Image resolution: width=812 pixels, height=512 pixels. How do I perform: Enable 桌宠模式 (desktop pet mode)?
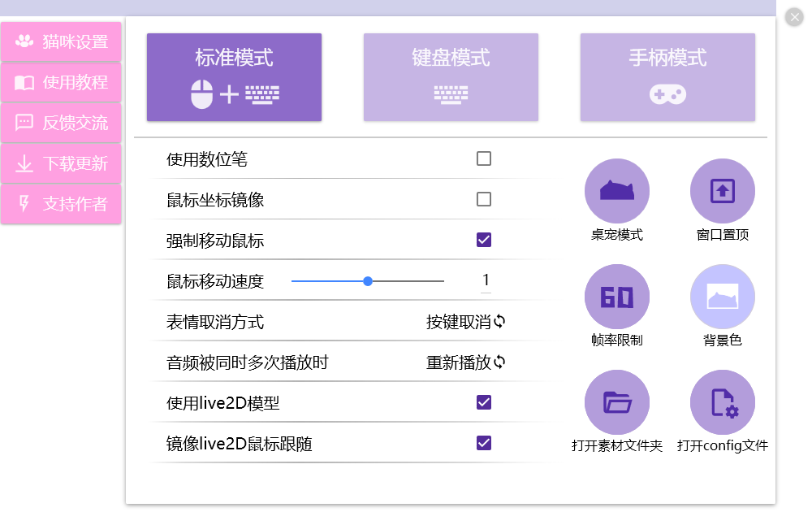click(x=617, y=189)
